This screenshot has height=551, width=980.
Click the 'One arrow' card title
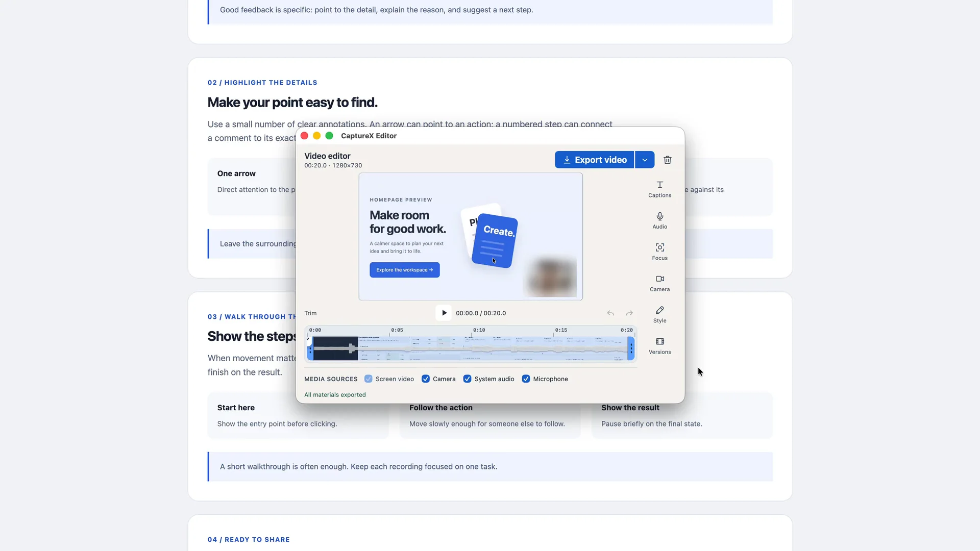point(236,173)
